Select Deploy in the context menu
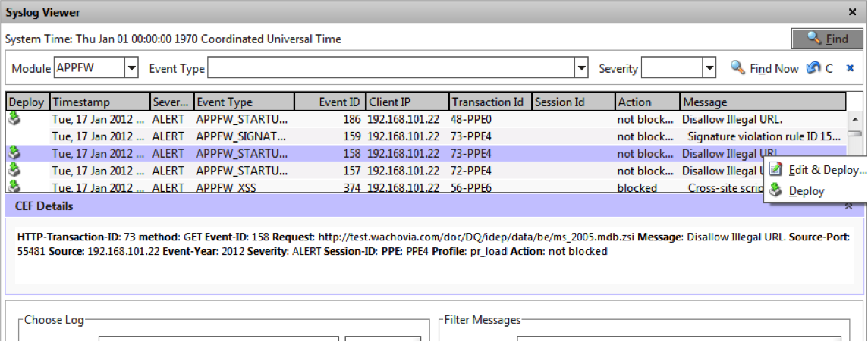The height and width of the screenshot is (342, 868). (806, 191)
